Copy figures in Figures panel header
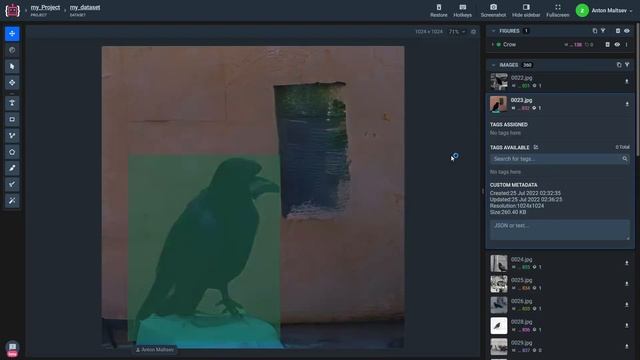This screenshot has width=640, height=360. pyautogui.click(x=594, y=31)
